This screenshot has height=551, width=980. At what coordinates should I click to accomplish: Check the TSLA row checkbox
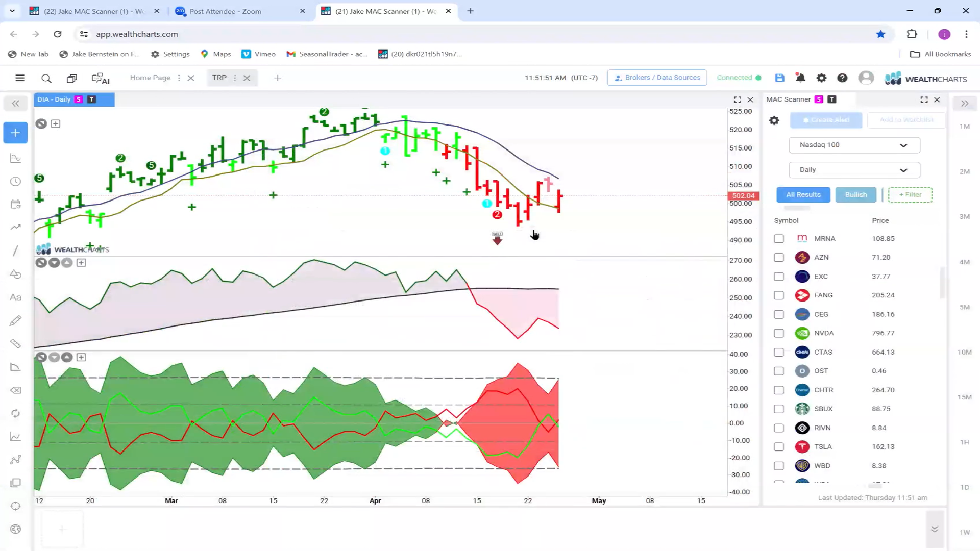[778, 447]
